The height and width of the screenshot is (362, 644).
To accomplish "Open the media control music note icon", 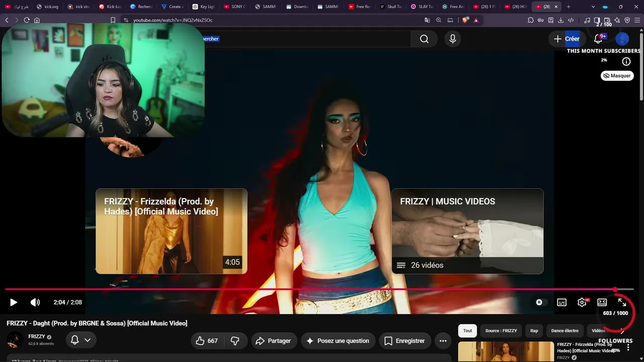I will click(x=587, y=20).
